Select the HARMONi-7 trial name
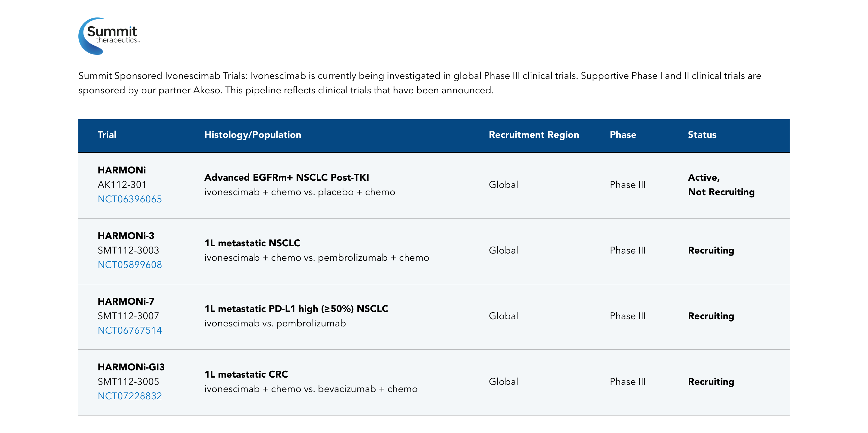Screen dimensions: 868x433 coord(126,301)
